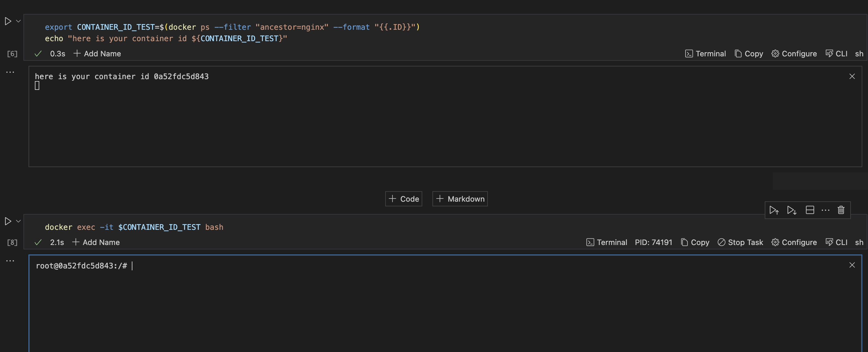Open the sh language selector of the first cell
The image size is (868, 352).
click(x=859, y=53)
